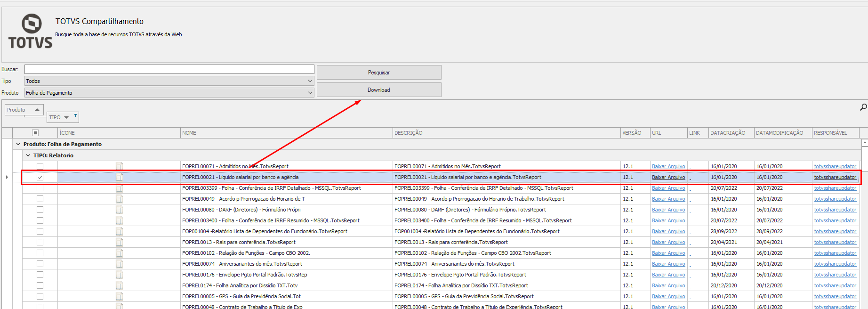Collapse the Produto: Folha de Pagamento group

click(18, 144)
